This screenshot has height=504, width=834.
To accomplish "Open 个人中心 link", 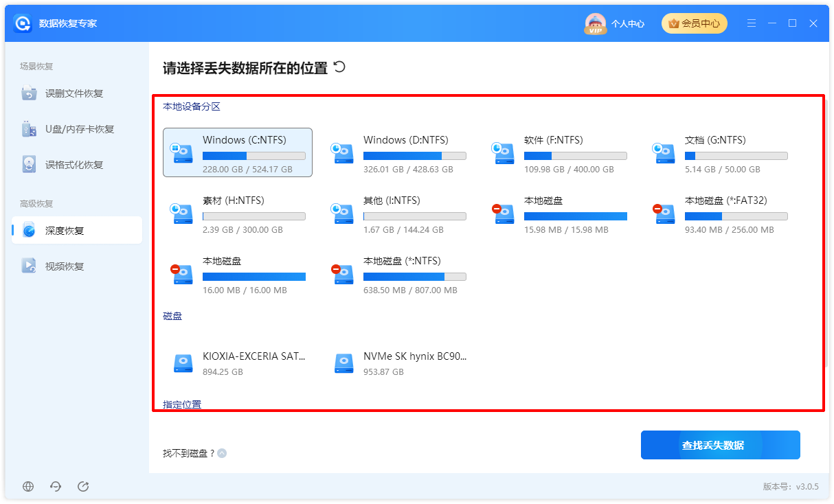I will [x=628, y=24].
